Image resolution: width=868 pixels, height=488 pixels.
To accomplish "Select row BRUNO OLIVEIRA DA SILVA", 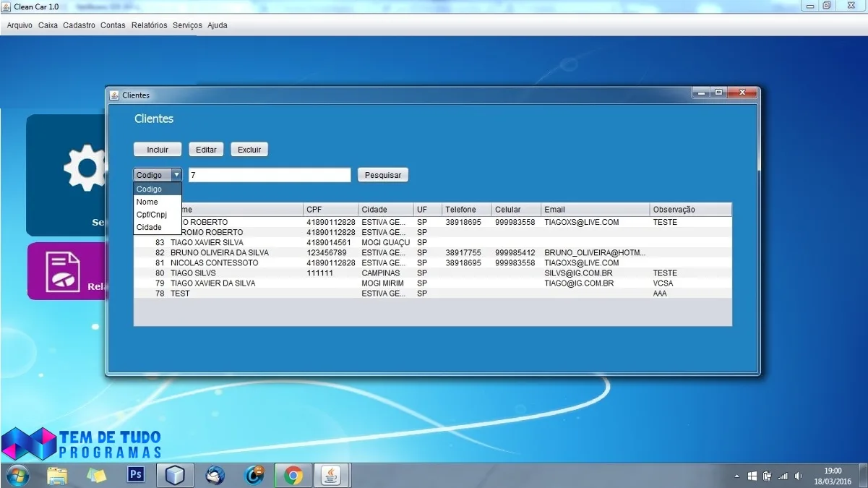I will pos(433,253).
